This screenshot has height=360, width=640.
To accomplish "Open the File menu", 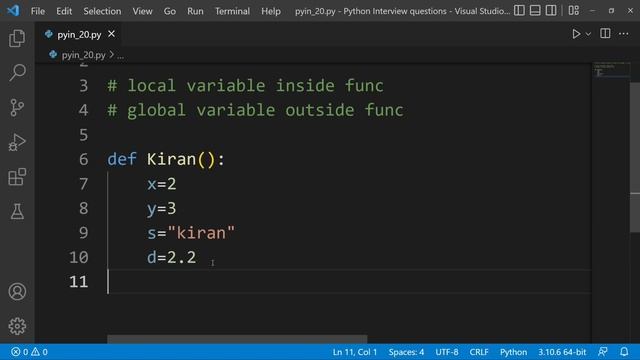I will [38, 11].
